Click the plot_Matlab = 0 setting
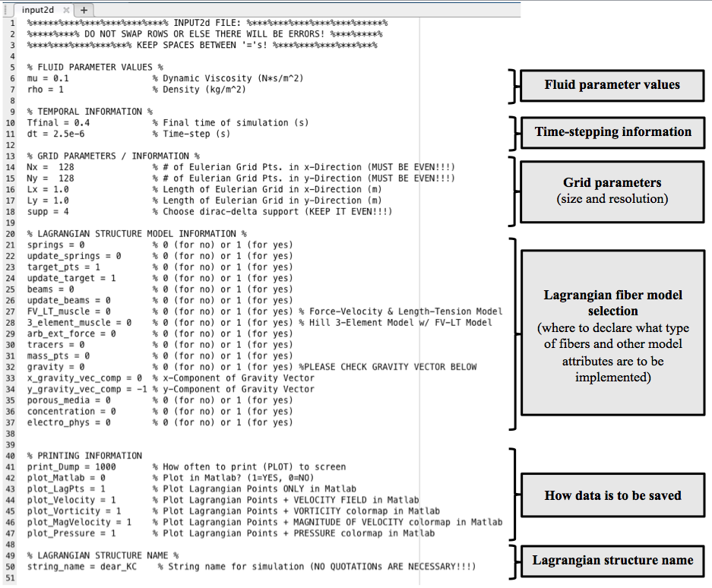Viewport: 712px width, 588px height. (66, 478)
